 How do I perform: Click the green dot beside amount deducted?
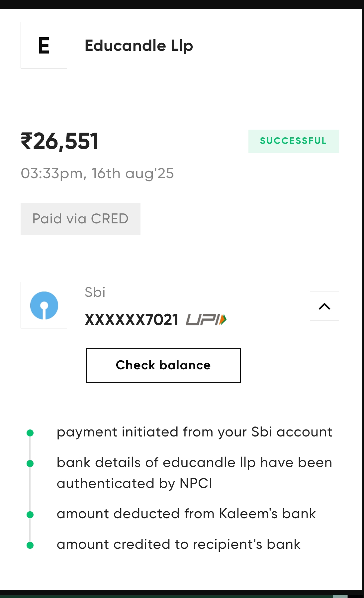(x=30, y=515)
